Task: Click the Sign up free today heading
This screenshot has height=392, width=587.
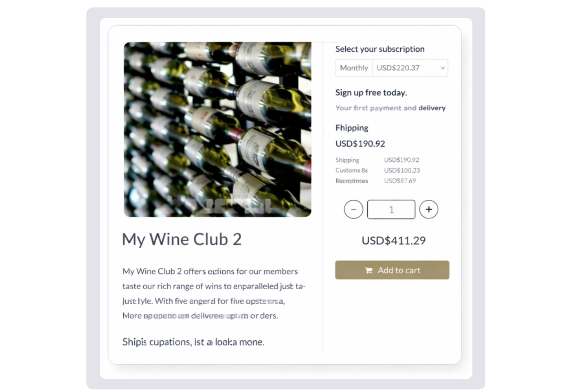Action: (371, 93)
